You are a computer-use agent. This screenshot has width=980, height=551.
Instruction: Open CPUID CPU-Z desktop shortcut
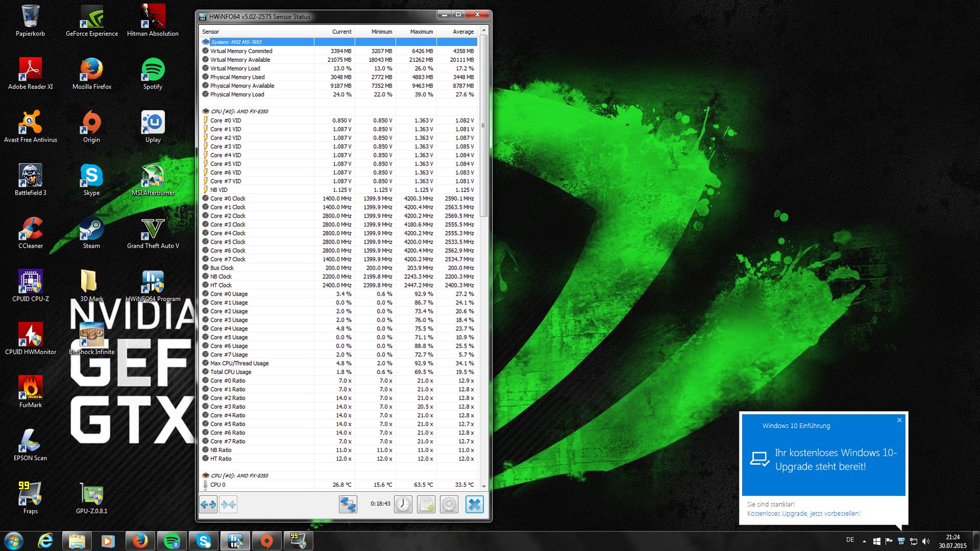pyautogui.click(x=30, y=286)
